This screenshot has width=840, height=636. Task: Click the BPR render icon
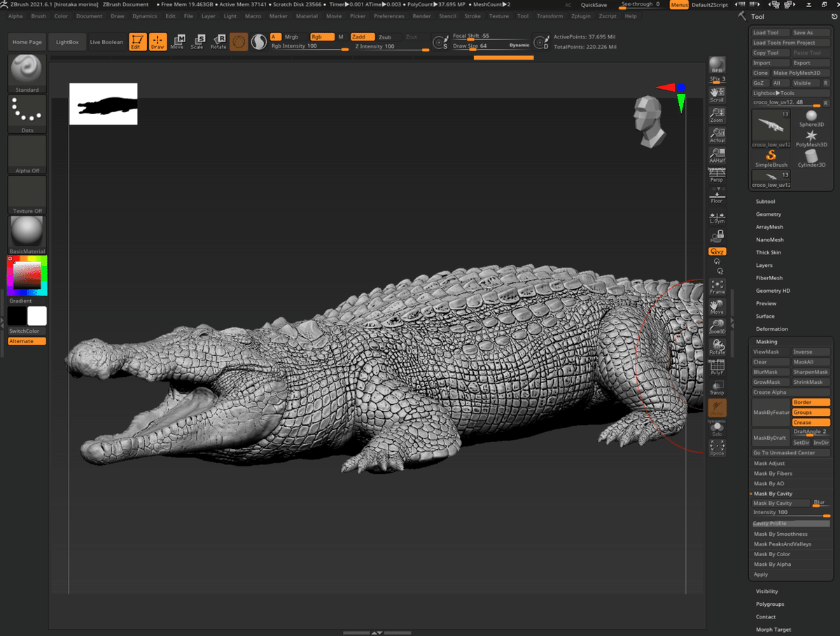[717, 65]
